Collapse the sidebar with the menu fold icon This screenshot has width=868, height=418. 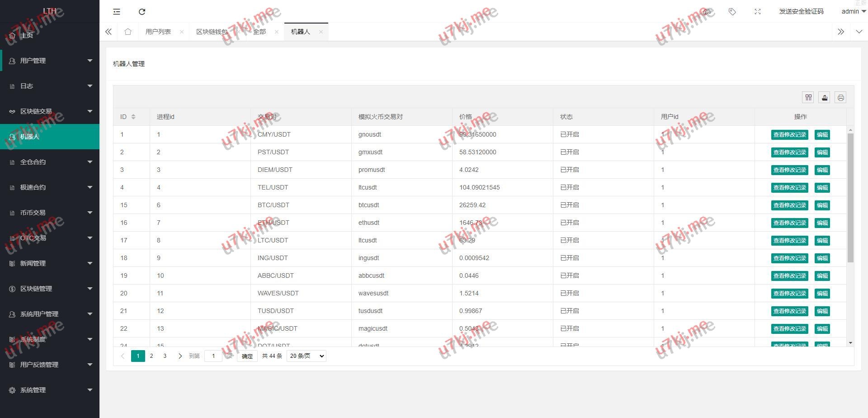117,12
